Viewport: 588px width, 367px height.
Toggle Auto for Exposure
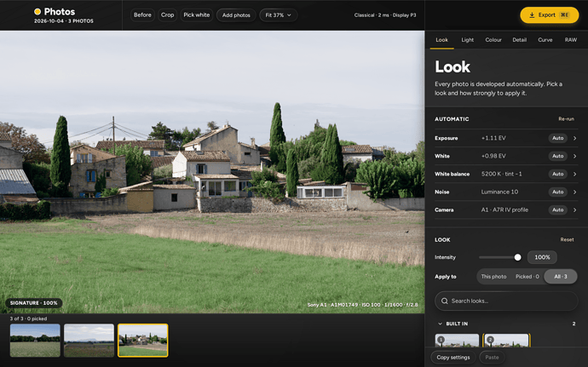[557, 138]
